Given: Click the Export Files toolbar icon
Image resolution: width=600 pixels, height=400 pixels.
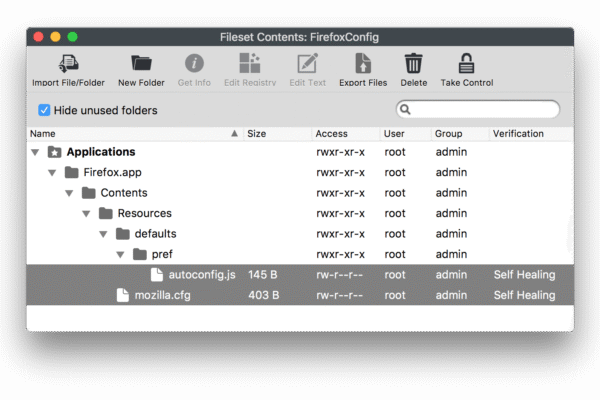Looking at the screenshot, I should tap(363, 64).
